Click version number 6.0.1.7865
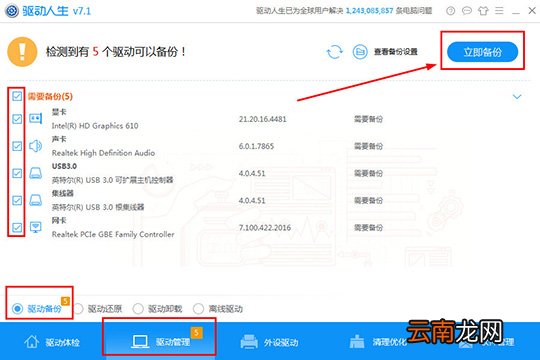540x360 pixels. click(256, 146)
